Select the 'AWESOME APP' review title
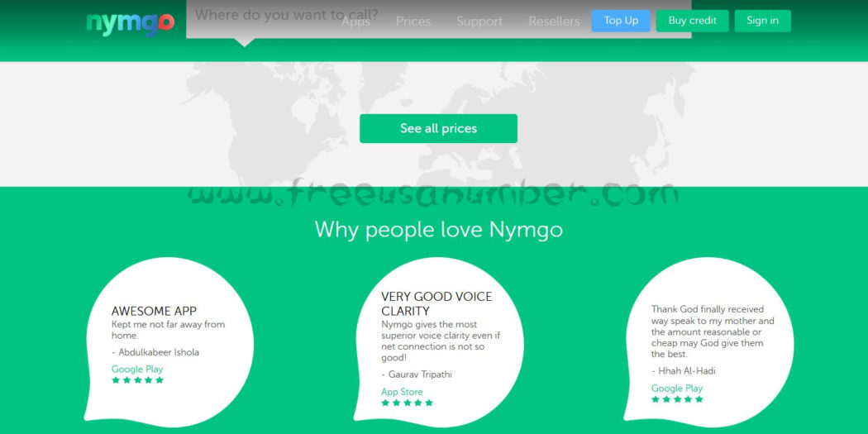Viewport: 868px width, 434px height. pos(154,311)
